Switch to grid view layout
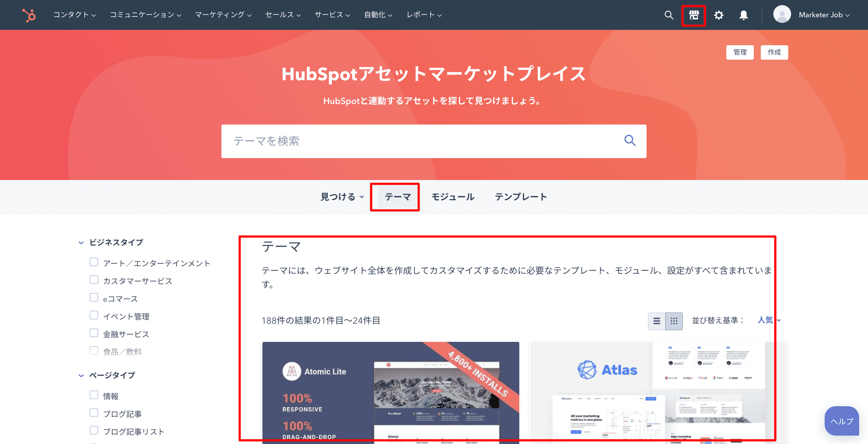868x444 pixels. click(x=674, y=321)
